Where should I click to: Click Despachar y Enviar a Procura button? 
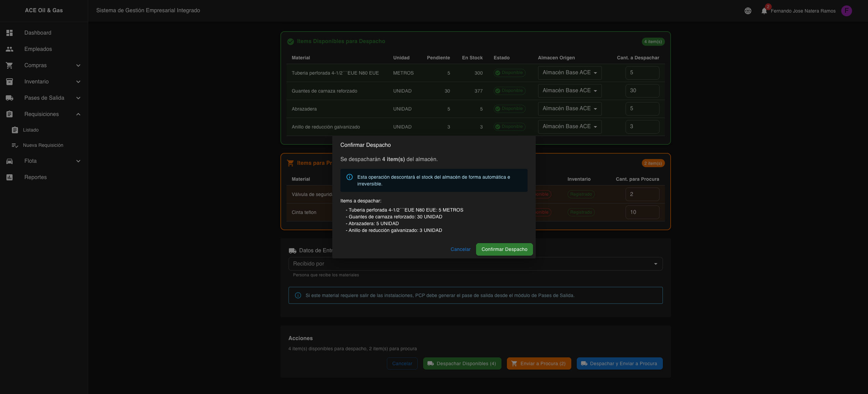619,363
